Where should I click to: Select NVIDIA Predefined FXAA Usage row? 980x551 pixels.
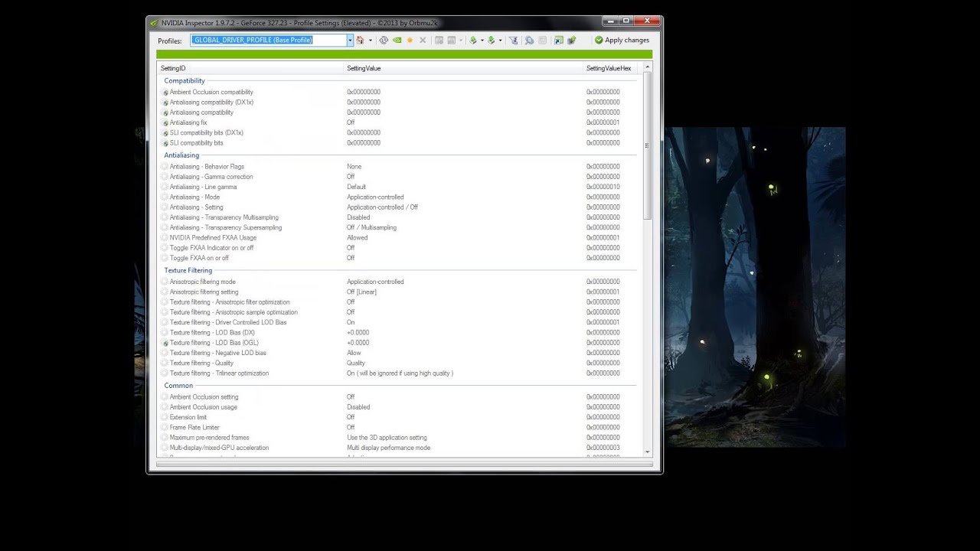tap(398, 237)
